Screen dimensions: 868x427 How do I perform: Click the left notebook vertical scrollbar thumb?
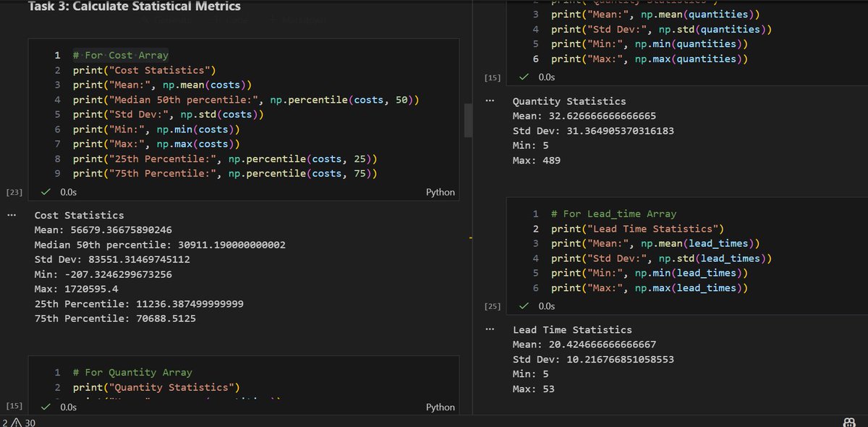click(x=468, y=120)
